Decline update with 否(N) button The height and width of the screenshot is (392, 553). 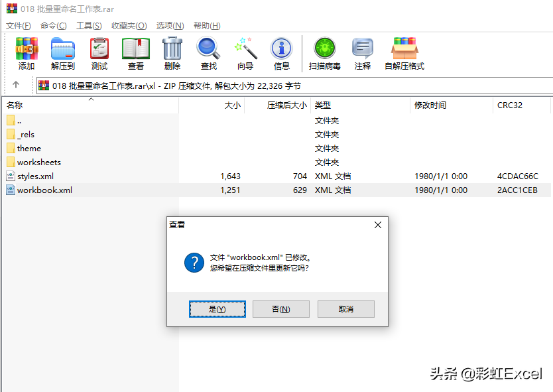[281, 309]
